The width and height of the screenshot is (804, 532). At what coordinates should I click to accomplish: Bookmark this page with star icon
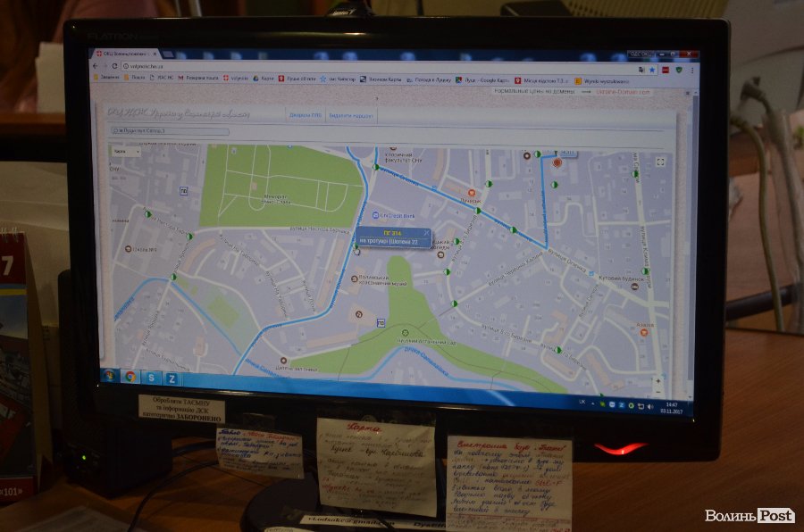(x=653, y=69)
